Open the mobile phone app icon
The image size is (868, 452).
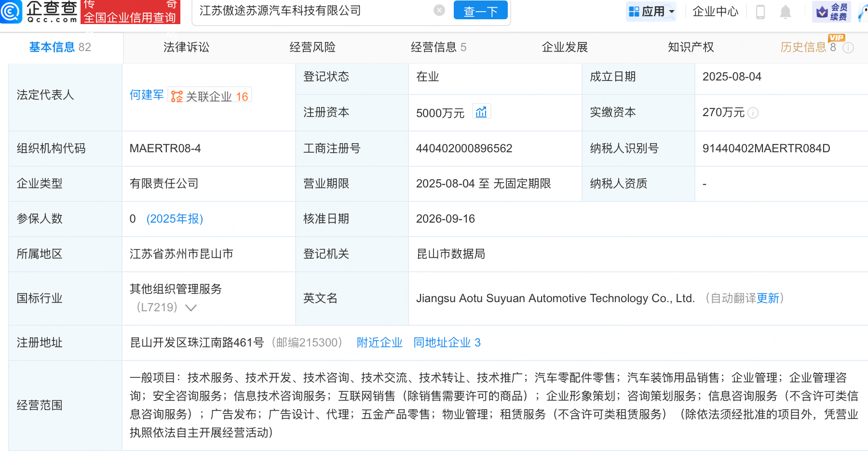[x=760, y=12]
